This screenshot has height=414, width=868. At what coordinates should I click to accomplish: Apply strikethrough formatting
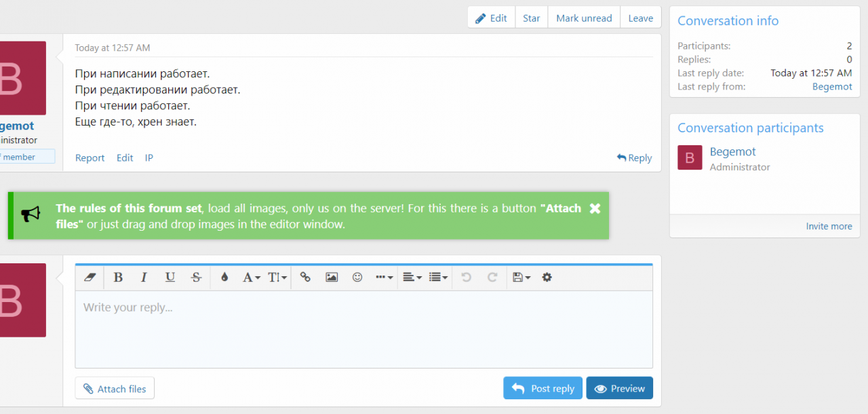pos(197,277)
